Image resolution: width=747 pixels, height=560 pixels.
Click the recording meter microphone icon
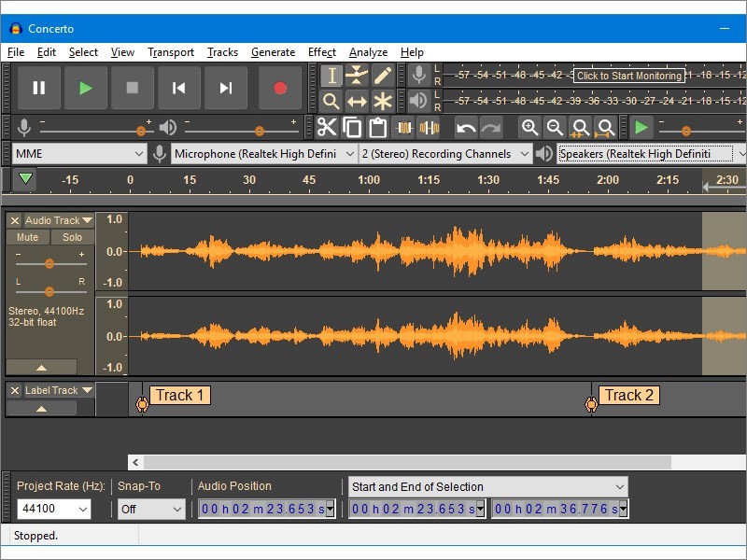[x=418, y=75]
